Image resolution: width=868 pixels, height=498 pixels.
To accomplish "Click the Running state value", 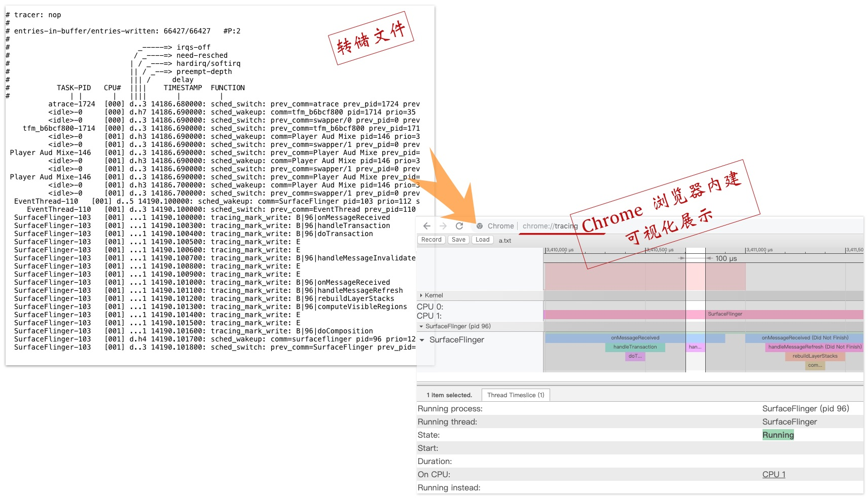I will tap(778, 435).
